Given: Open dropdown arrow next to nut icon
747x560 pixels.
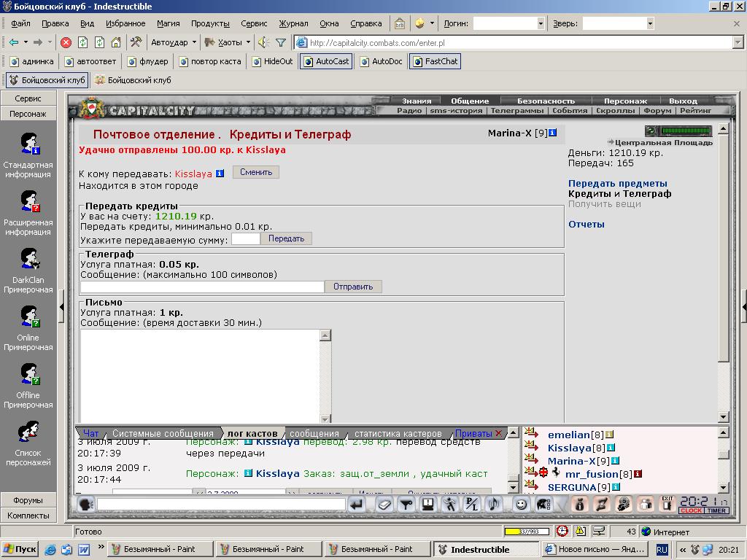Looking at the screenshot, I should click(432, 23).
